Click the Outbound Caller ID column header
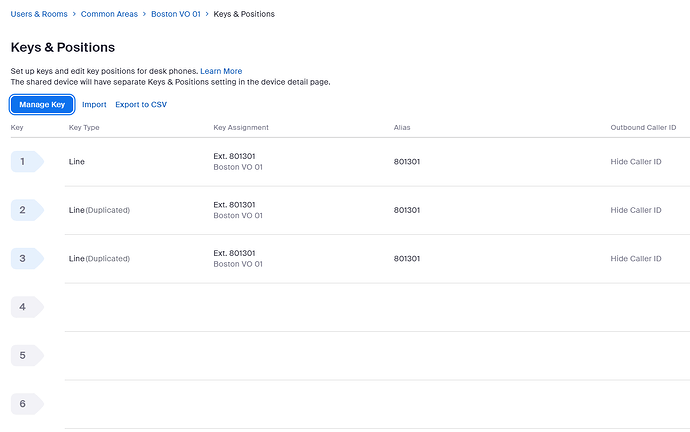This screenshot has width=690, height=432. click(643, 128)
